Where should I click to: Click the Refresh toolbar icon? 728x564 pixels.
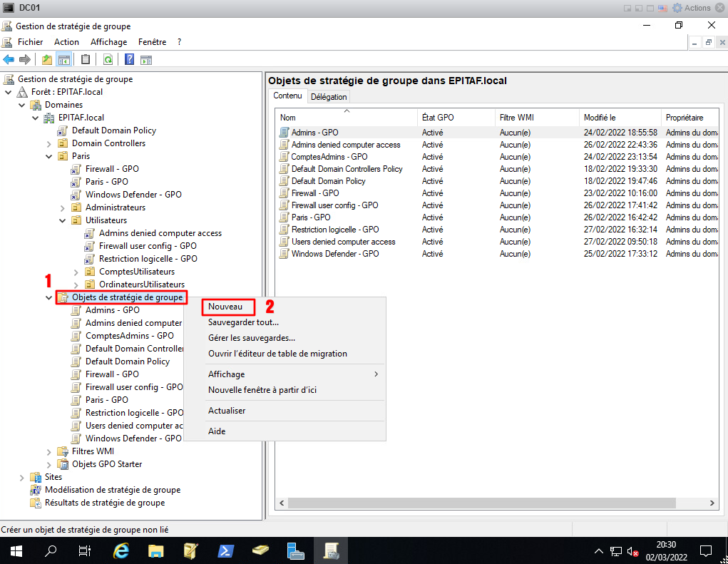point(108,59)
